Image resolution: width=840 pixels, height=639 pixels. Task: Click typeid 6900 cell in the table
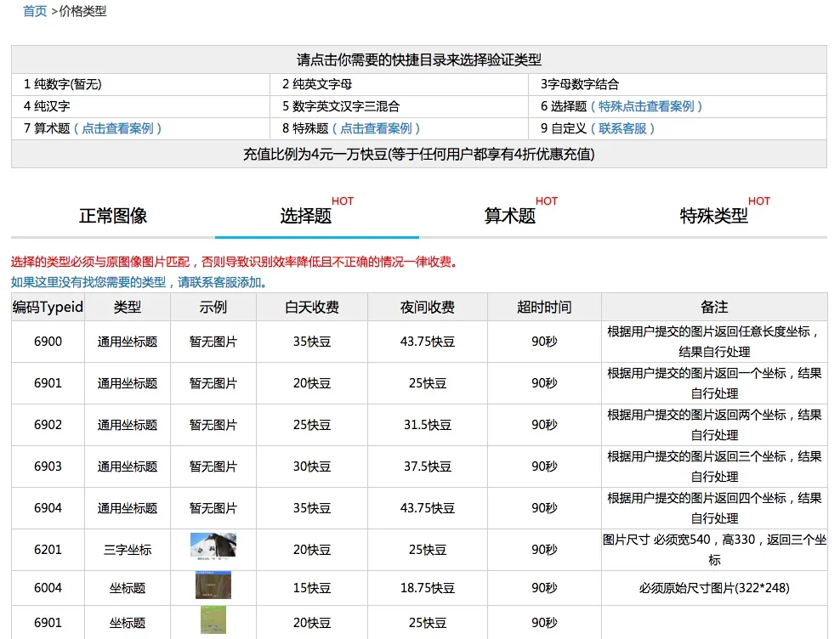click(x=48, y=342)
